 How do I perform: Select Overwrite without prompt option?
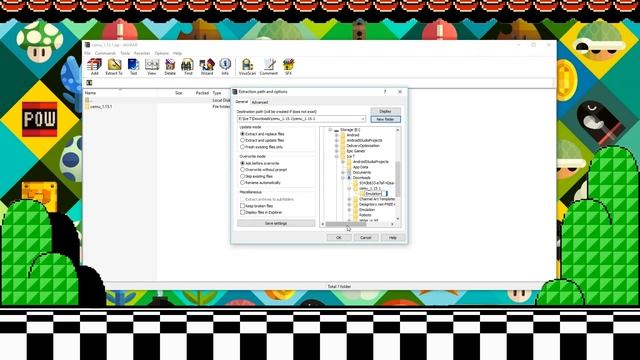[x=264, y=170]
